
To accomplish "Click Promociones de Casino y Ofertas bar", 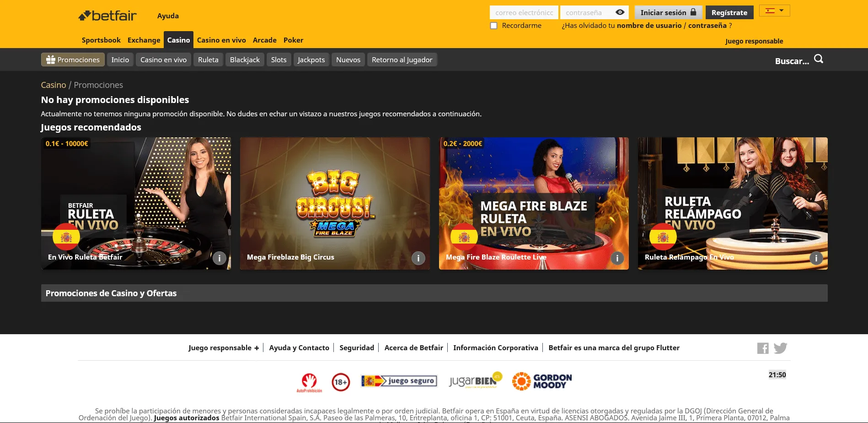I will 434,293.
